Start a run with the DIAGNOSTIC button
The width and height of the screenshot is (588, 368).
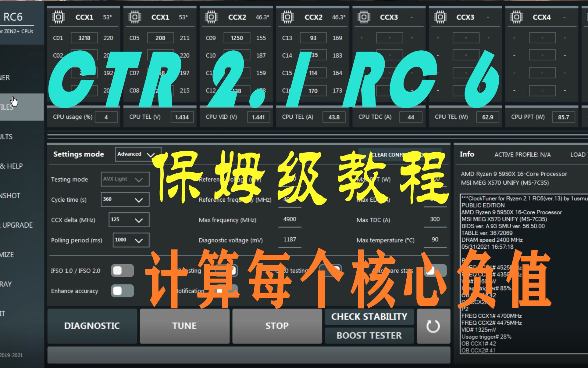(92, 326)
